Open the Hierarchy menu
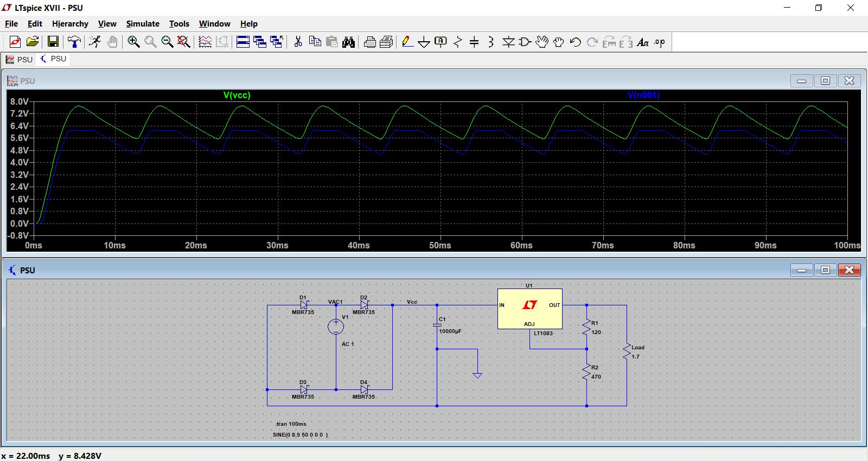 [70, 24]
